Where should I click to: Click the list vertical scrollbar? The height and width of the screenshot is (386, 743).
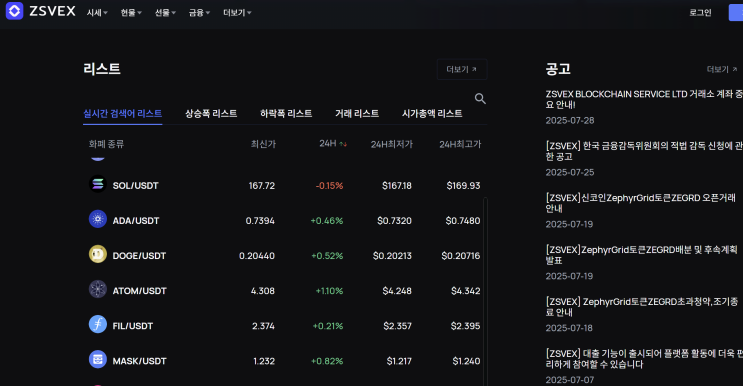point(485,291)
